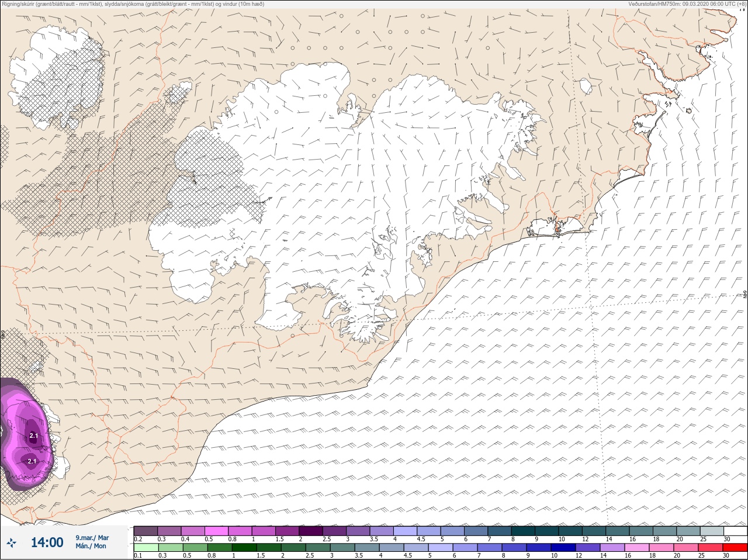The width and height of the screenshot is (748, 560).
Task: Click the dark green rain swatch at 1
Action: (x=244, y=548)
